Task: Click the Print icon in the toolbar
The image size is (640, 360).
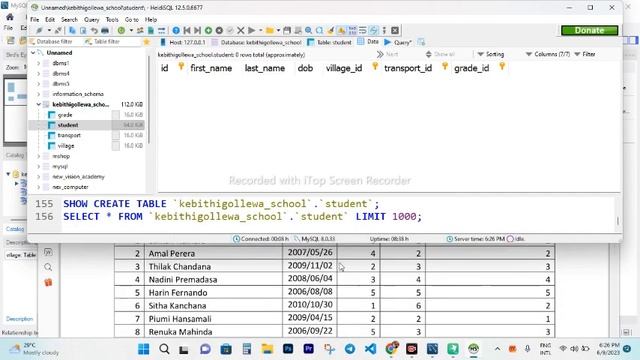Action: tap(105, 30)
